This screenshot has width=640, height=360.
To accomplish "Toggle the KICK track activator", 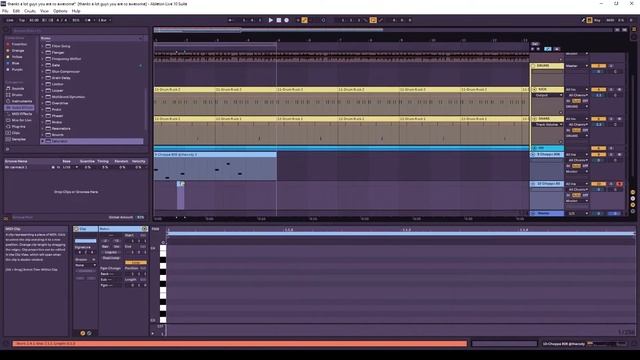I will pos(598,89).
